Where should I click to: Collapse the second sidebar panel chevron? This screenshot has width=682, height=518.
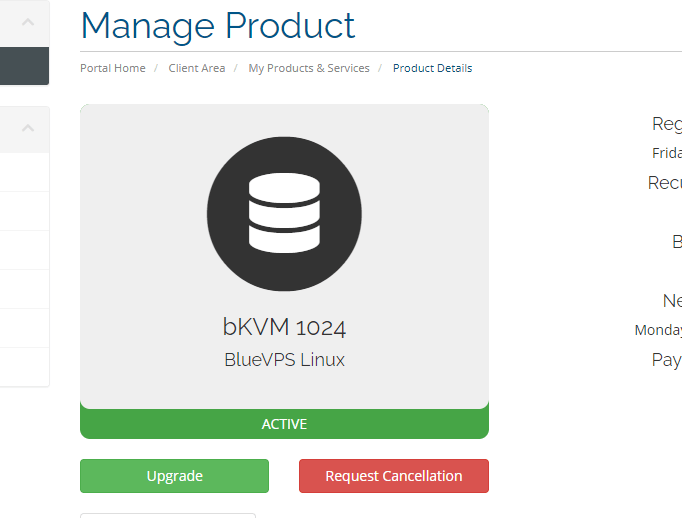pos(28,128)
